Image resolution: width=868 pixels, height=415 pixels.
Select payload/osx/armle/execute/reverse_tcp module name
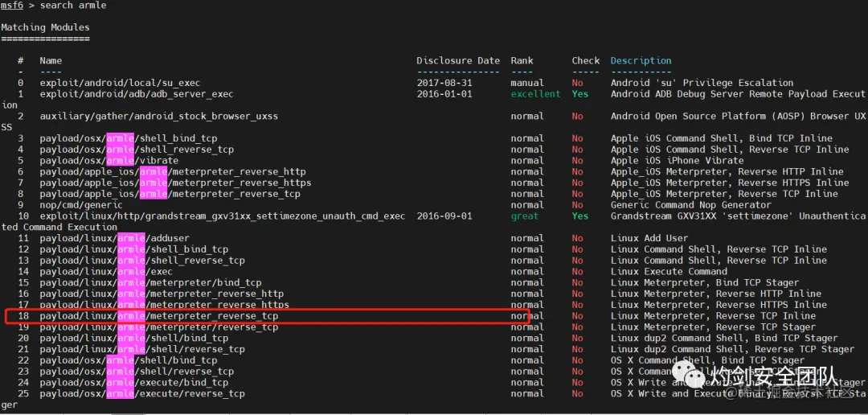pos(142,392)
